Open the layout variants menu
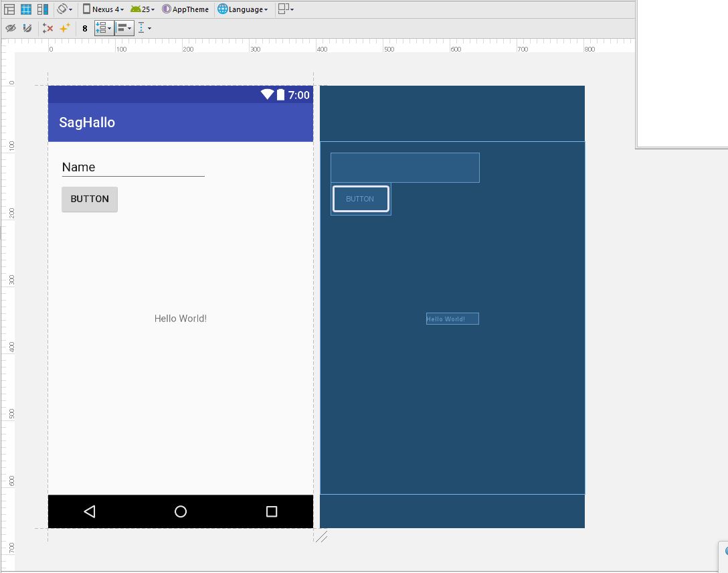This screenshot has width=728, height=573. (286, 9)
